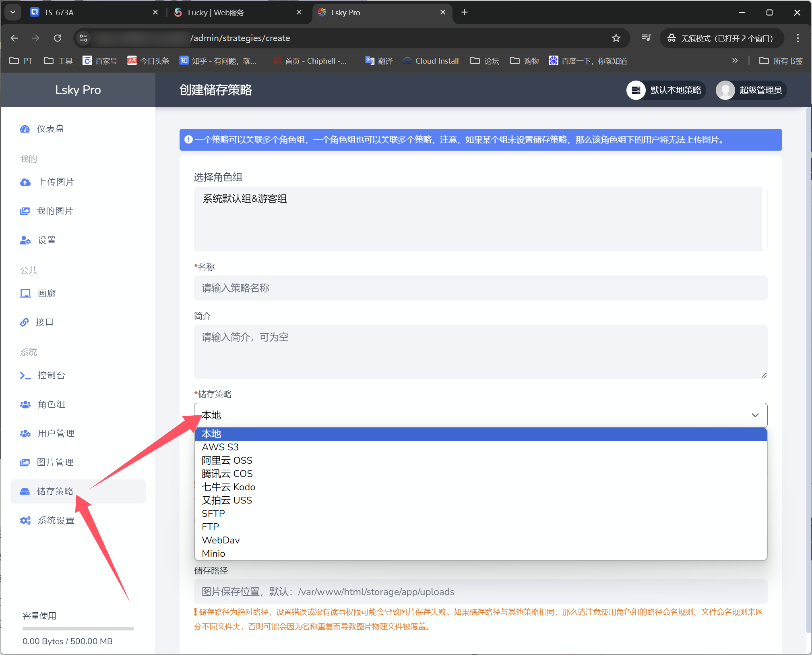Choose SFTP storage option
The height and width of the screenshot is (655, 812).
point(481,514)
